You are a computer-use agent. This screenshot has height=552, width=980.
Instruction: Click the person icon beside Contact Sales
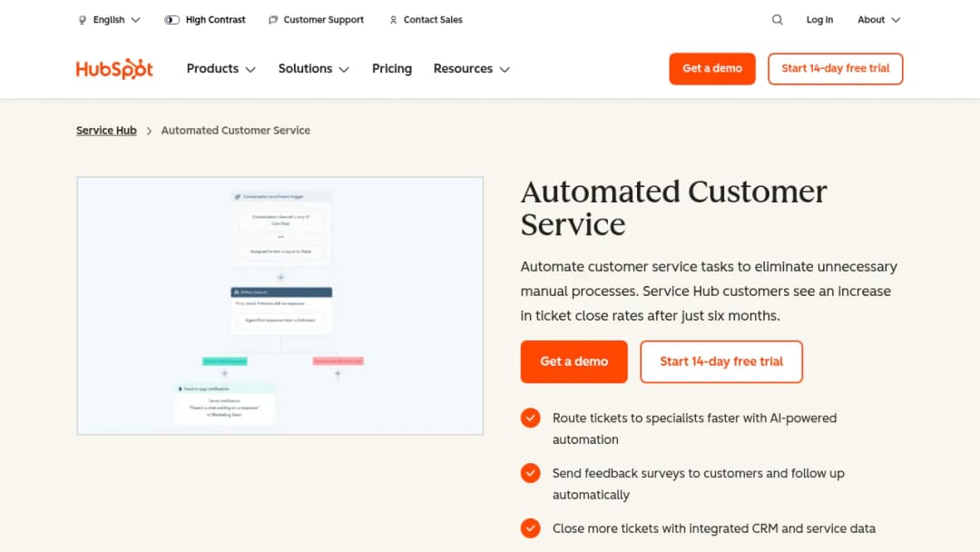393,20
